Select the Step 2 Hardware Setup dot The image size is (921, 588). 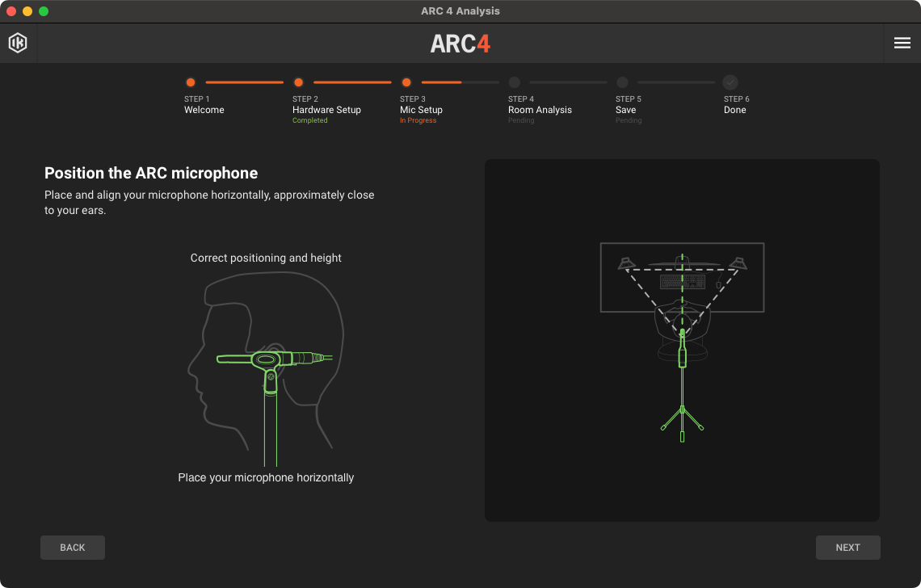(x=298, y=82)
